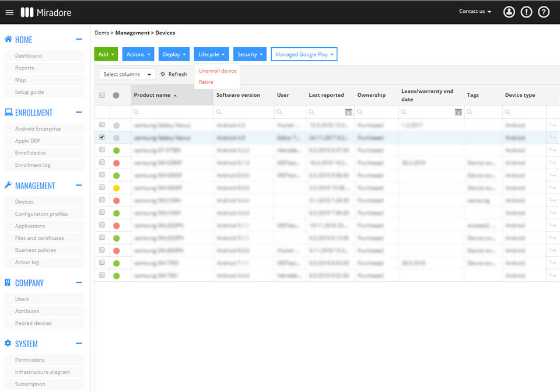Select Unenroll device from Lifecycle menu
Viewport: 560px width, 392px height.
click(x=218, y=71)
